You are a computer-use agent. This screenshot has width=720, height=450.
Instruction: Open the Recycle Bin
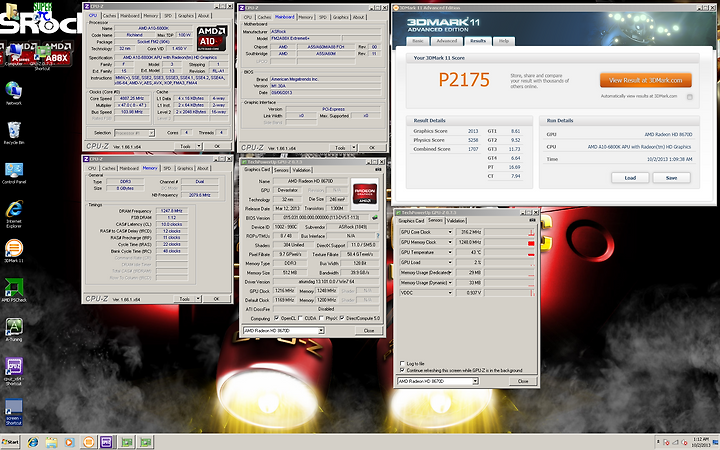[x=14, y=131]
